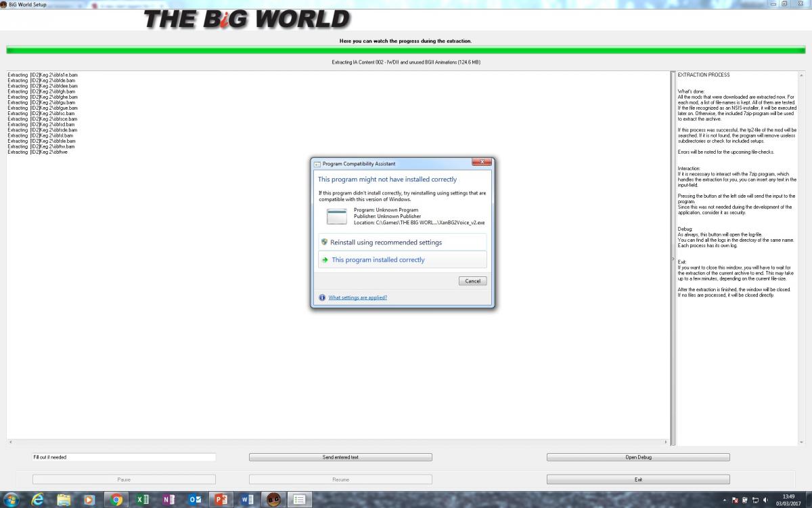This screenshot has height=508, width=812.
Task: Click BiG World Setup title bar icon
Action: (x=4, y=4)
